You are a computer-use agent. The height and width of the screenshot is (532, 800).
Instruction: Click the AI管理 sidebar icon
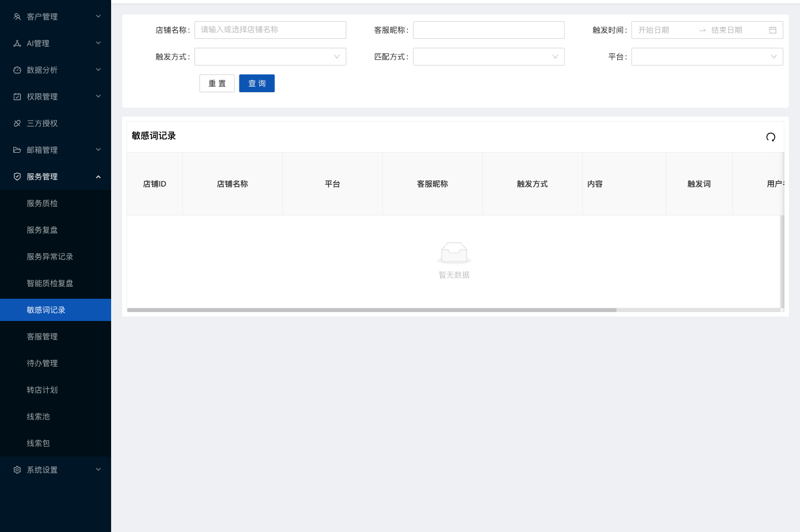pos(17,43)
